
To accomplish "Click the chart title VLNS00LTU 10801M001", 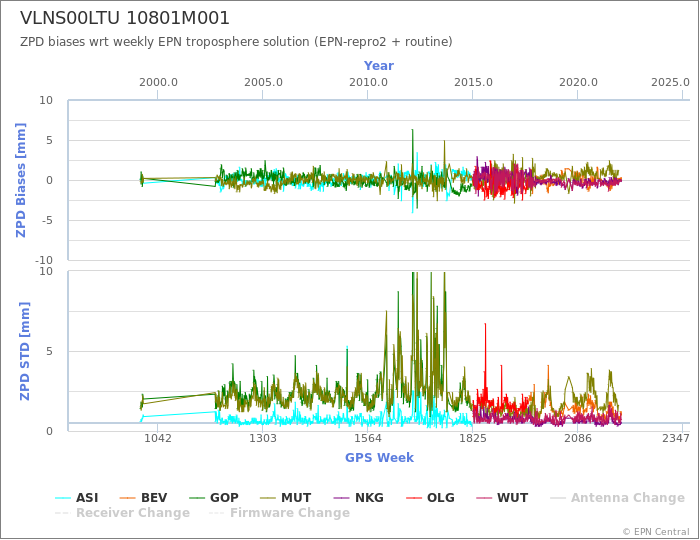I will tap(125, 18).
